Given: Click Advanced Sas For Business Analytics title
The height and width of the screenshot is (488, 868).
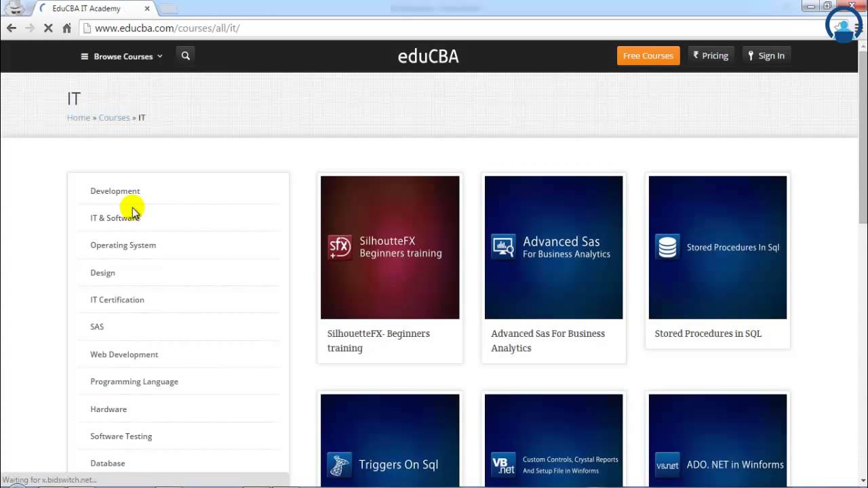Looking at the screenshot, I should click(x=548, y=341).
